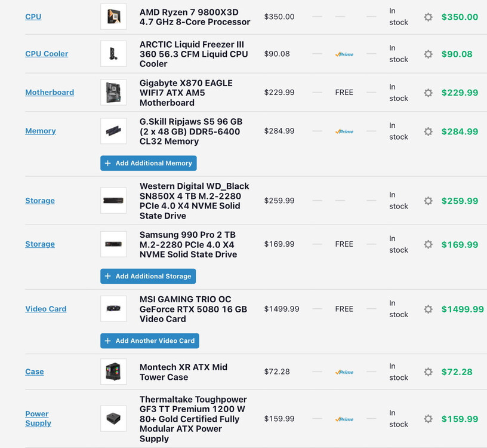This screenshot has width=487, height=448.
Task: Follow the Motherboard category link
Action: tap(50, 93)
